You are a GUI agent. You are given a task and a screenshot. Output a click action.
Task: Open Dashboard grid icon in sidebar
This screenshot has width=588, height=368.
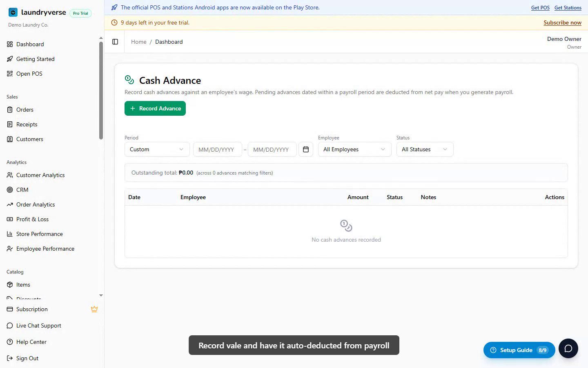(10, 44)
